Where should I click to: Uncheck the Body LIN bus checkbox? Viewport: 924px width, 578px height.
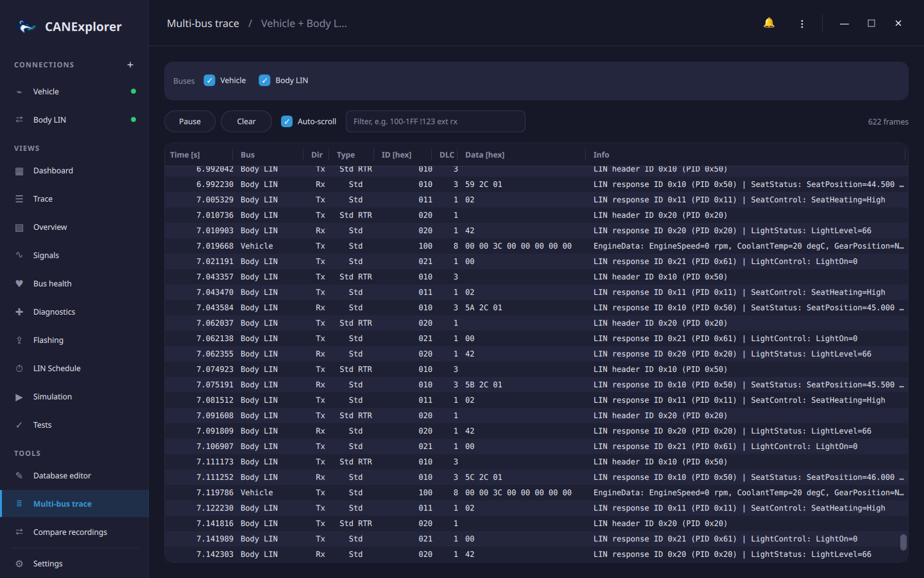264,80
